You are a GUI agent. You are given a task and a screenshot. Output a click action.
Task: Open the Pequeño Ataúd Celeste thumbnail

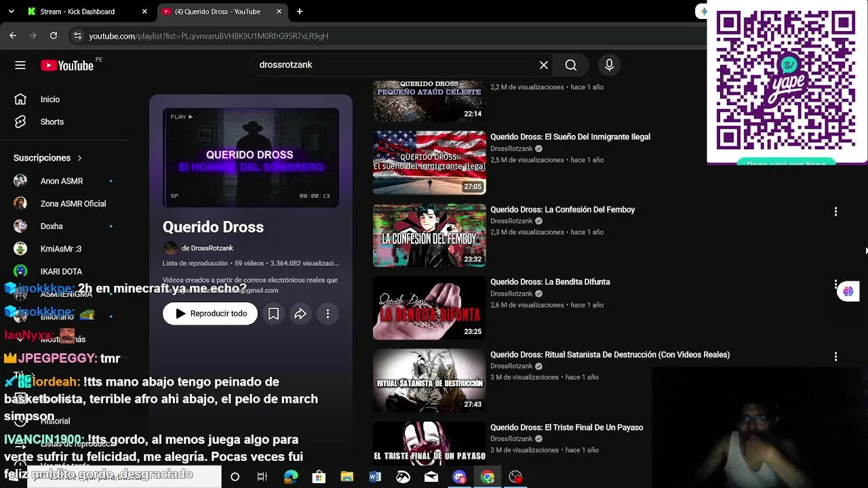coord(429,101)
